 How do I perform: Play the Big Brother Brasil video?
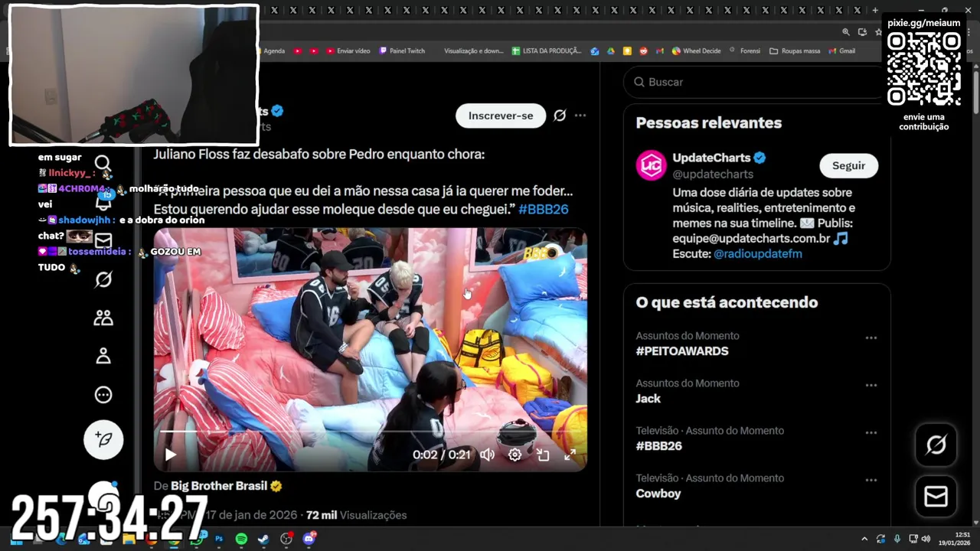pyautogui.click(x=171, y=455)
